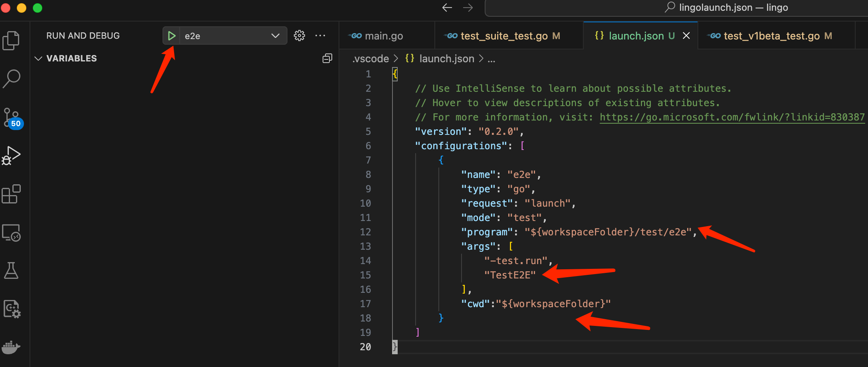Open the Remote Explorer icon
The image size is (868, 367).
pos(11,233)
